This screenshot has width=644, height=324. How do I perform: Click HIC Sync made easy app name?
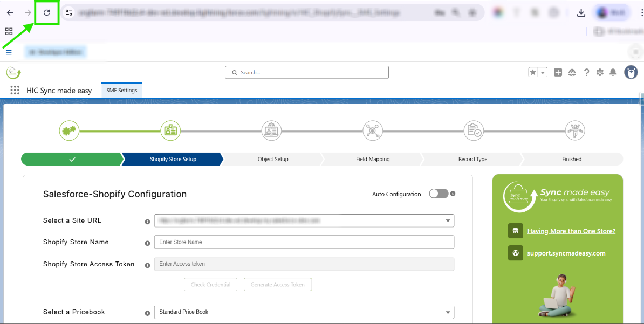point(59,91)
